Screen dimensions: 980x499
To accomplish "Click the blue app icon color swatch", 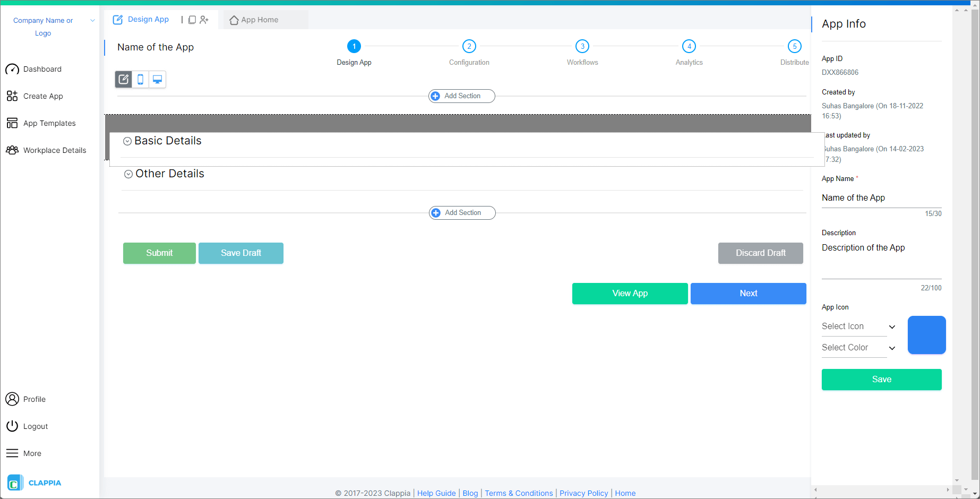I will point(927,335).
